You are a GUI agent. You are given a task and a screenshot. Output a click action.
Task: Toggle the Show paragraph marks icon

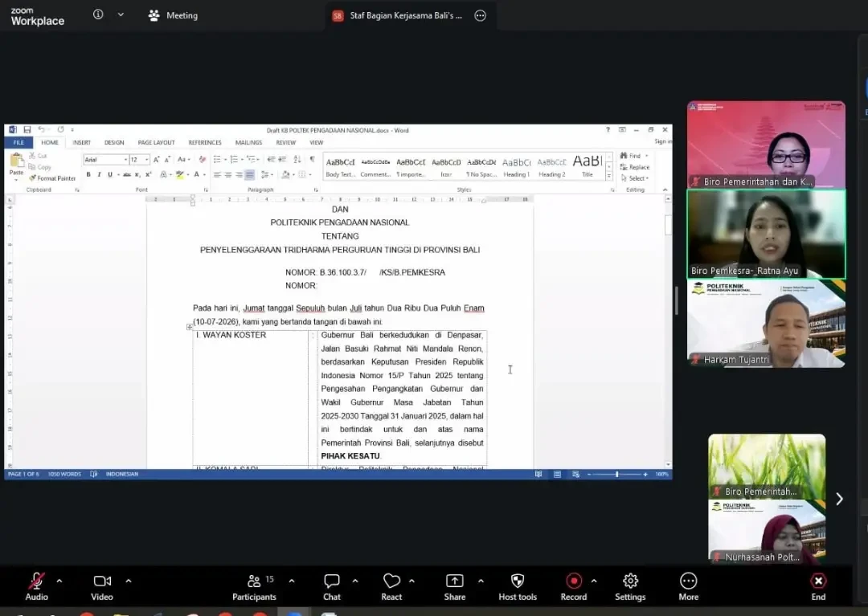[312, 159]
